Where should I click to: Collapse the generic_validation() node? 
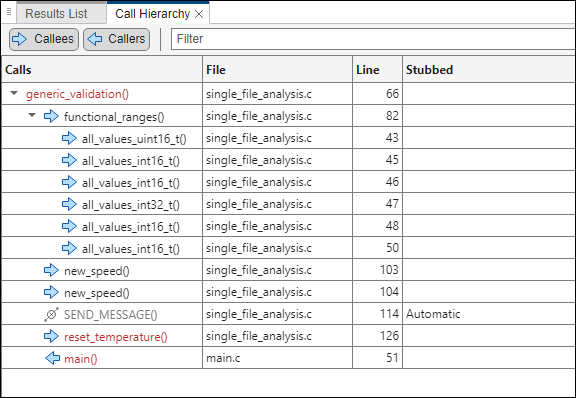tap(14, 93)
